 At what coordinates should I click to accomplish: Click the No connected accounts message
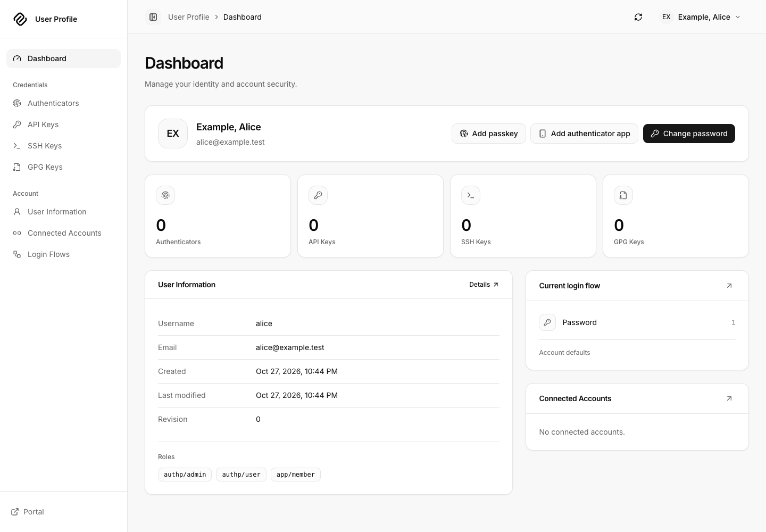click(582, 432)
